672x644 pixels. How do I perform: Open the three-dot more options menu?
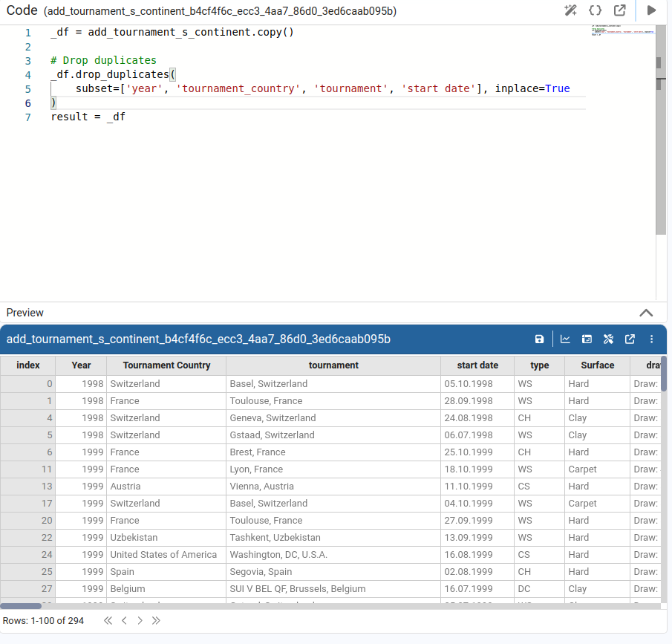point(652,339)
